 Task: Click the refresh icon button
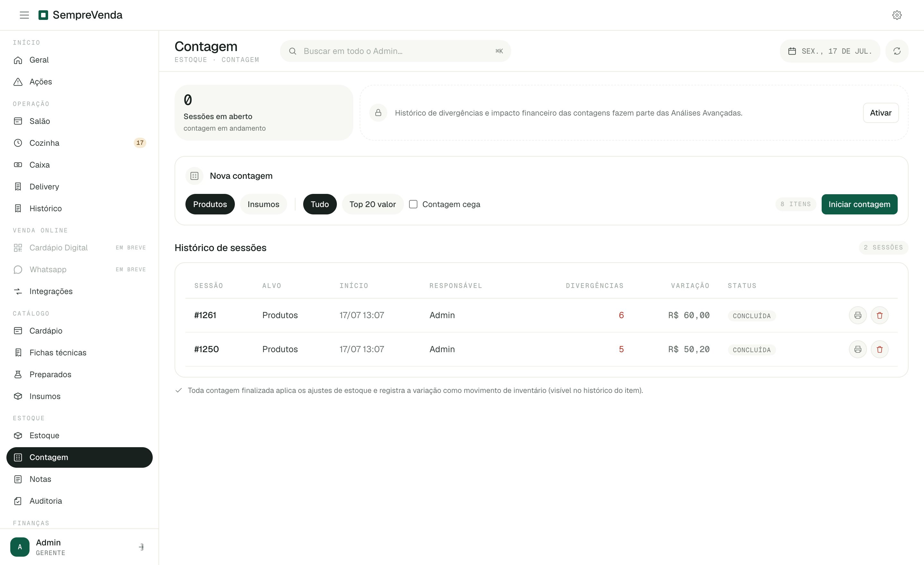(897, 51)
